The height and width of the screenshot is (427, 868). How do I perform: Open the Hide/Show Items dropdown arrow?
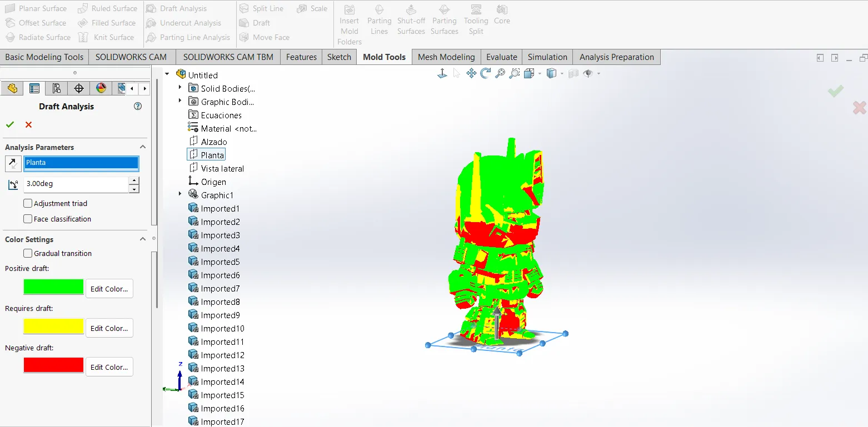pos(598,74)
